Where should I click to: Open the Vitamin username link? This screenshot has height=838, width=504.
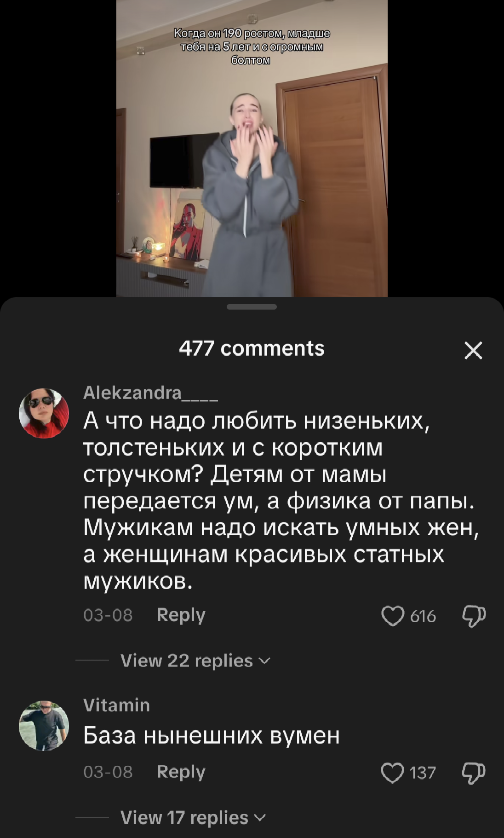116,705
